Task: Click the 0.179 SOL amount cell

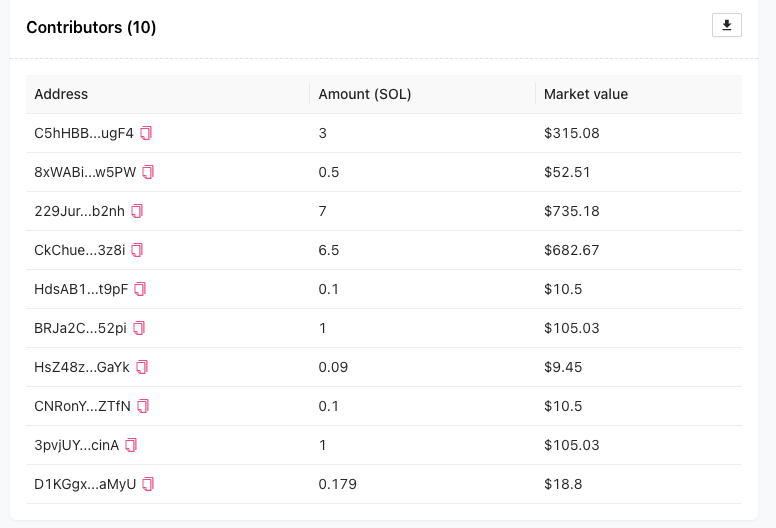Action: [x=338, y=484]
